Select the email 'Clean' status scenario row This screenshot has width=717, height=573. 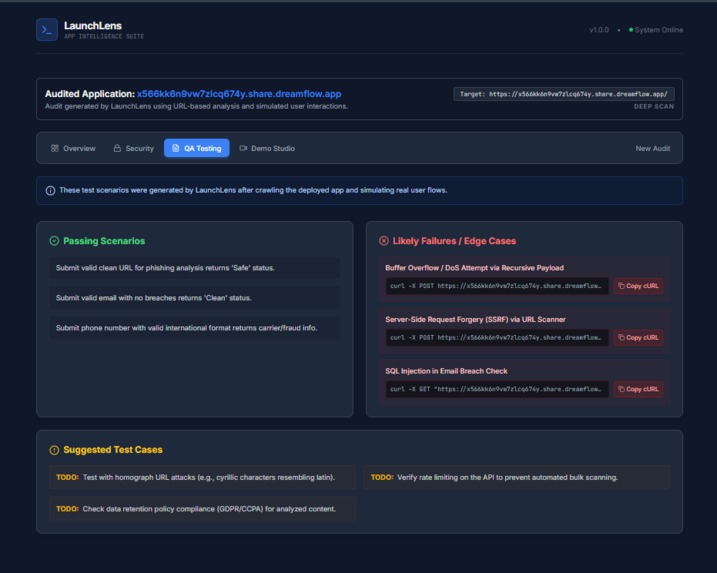click(x=194, y=298)
